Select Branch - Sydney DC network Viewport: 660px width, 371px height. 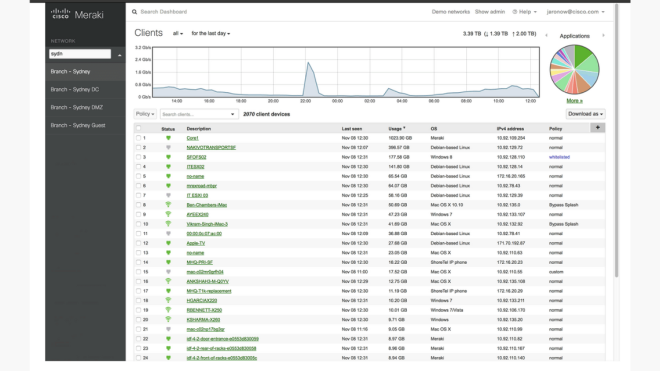85,89
